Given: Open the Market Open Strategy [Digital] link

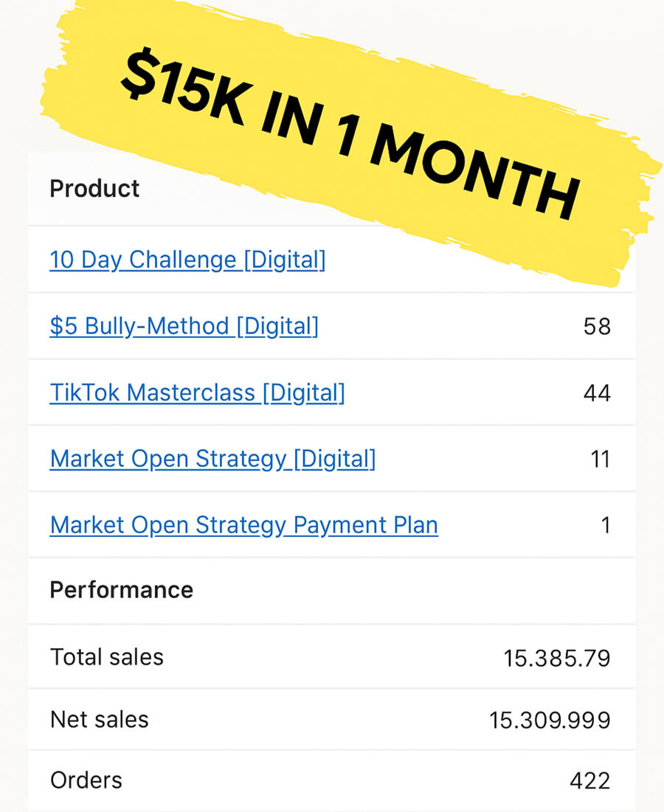Looking at the screenshot, I should (213, 459).
